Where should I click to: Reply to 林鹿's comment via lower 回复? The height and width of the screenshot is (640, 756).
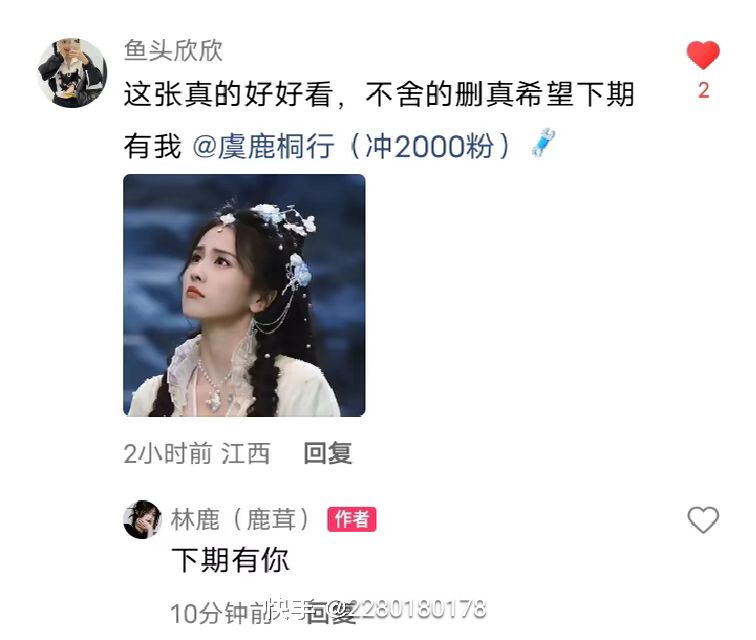(331, 613)
